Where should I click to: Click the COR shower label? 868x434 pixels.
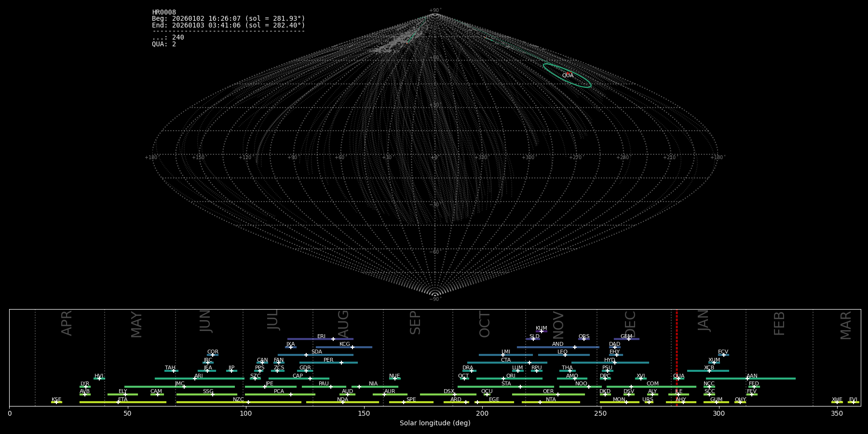(x=213, y=352)
